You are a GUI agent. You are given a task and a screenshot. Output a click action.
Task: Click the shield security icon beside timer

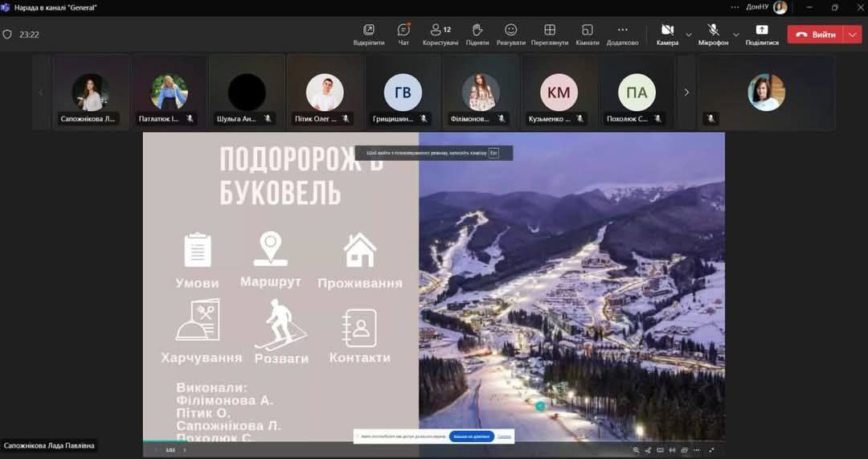coord(7,35)
